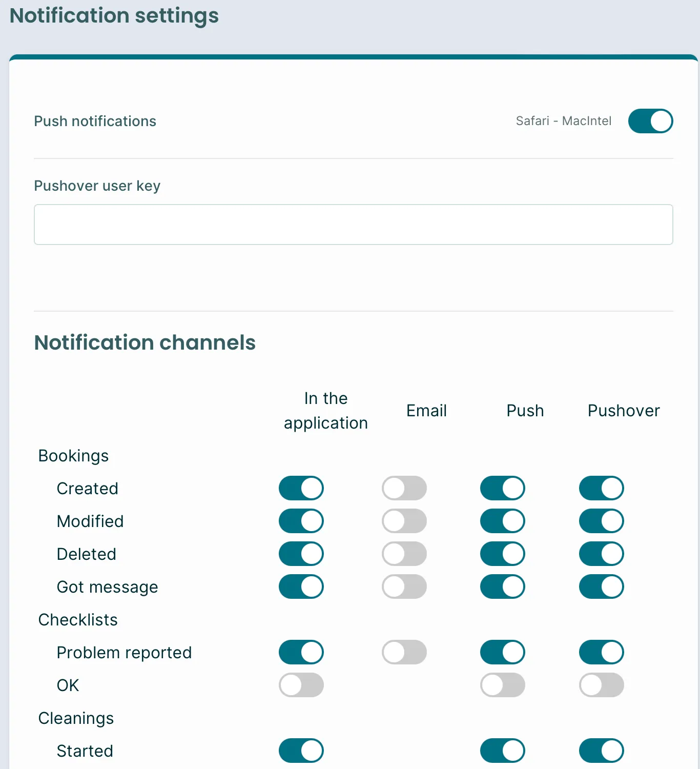
Task: Click the 'Pushover user key' label
Action: click(x=97, y=186)
